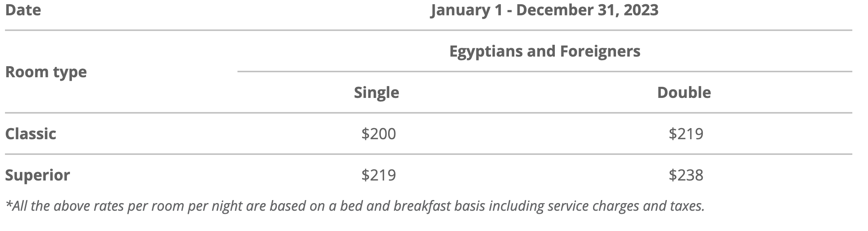This screenshot has height=231, width=868.
Task: Click the Room type header
Action: coord(46,72)
